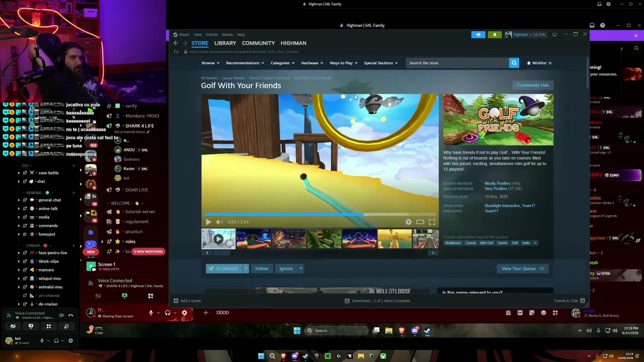Expand the Categories dropdown

coord(283,63)
